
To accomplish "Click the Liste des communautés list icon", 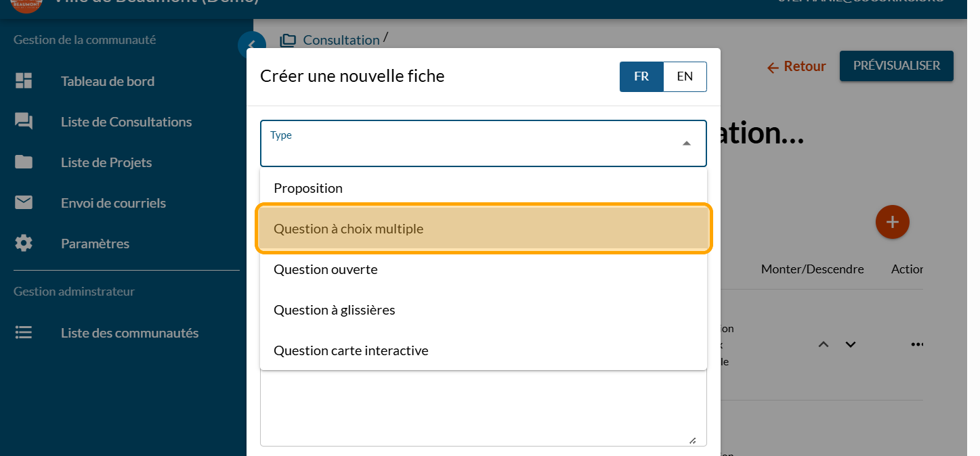I will tap(24, 333).
